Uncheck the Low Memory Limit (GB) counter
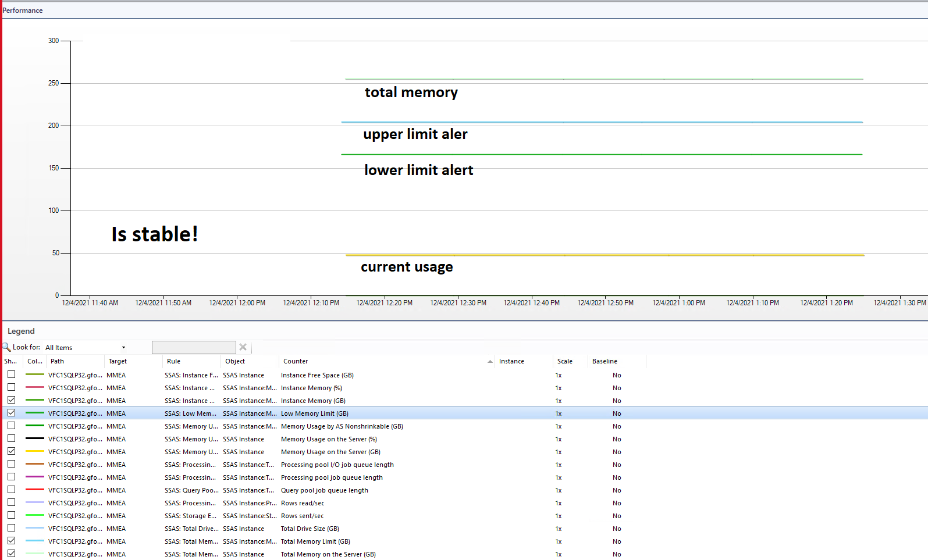 [11, 413]
